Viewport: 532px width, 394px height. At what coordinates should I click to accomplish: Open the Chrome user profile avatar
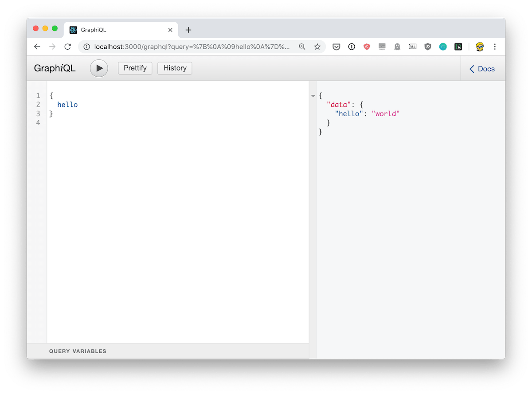[480, 47]
